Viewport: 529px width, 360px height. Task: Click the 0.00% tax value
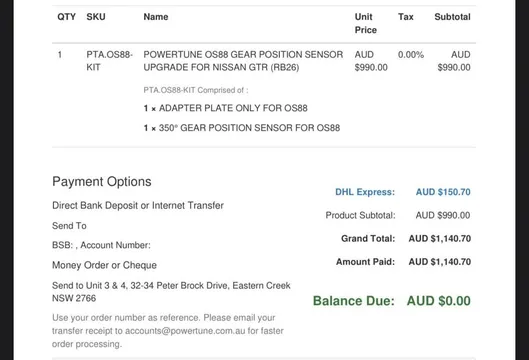pyautogui.click(x=411, y=55)
